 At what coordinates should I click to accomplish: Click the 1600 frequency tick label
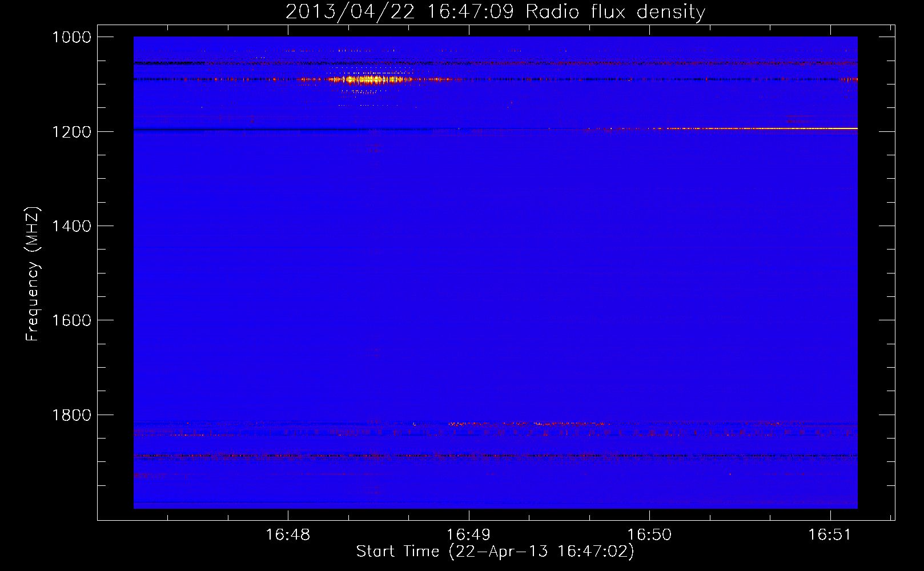point(71,320)
